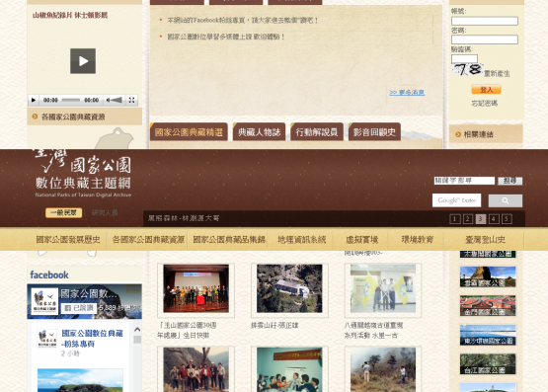
Task: Open 國家公園數位學習多媒體 news item
Action: tap(226, 37)
